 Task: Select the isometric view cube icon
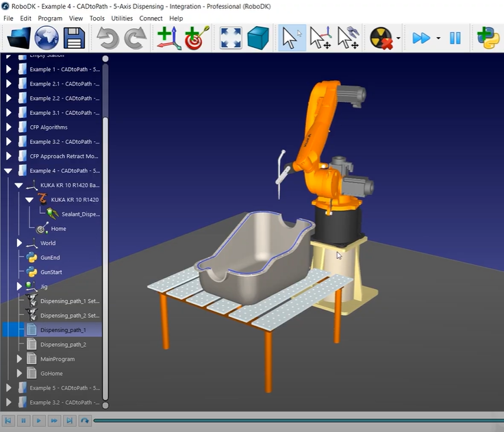pyautogui.click(x=258, y=38)
